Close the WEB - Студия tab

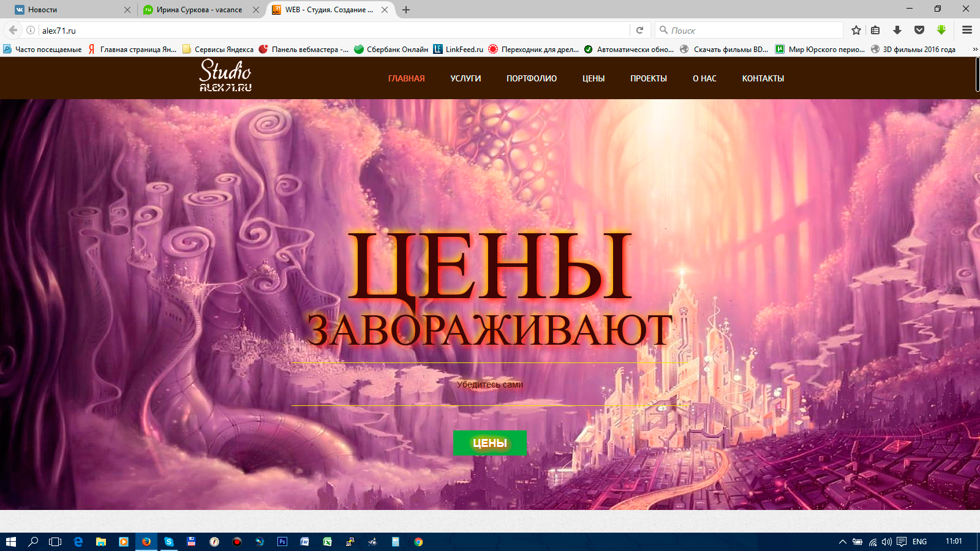click(x=385, y=10)
